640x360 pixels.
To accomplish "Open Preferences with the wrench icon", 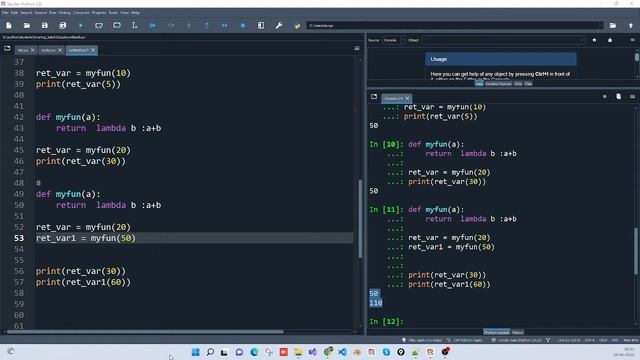I will [279, 25].
